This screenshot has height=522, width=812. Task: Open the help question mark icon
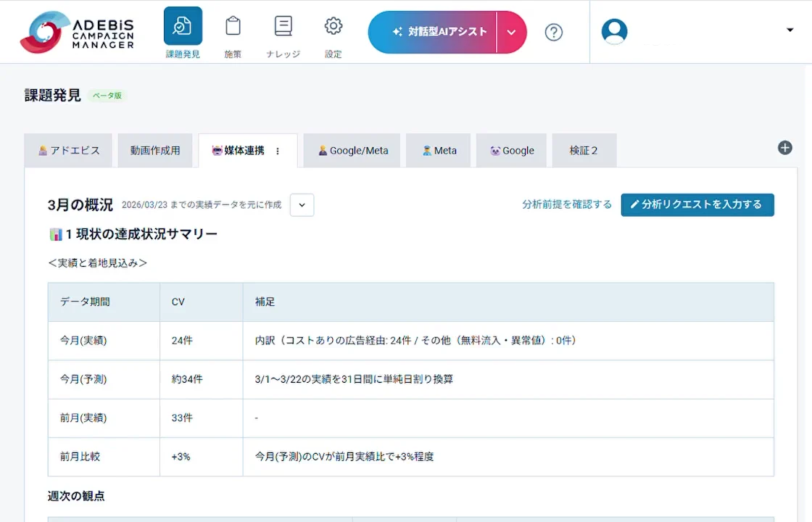point(553,32)
